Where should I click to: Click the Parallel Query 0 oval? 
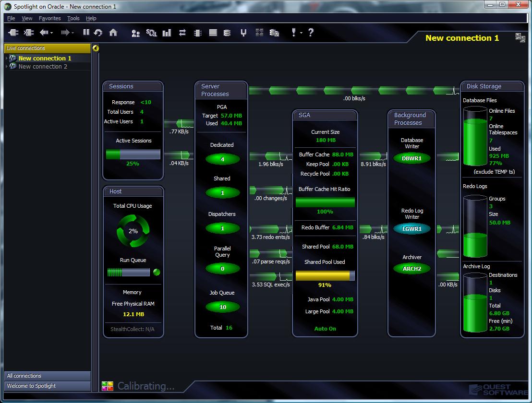(x=223, y=269)
